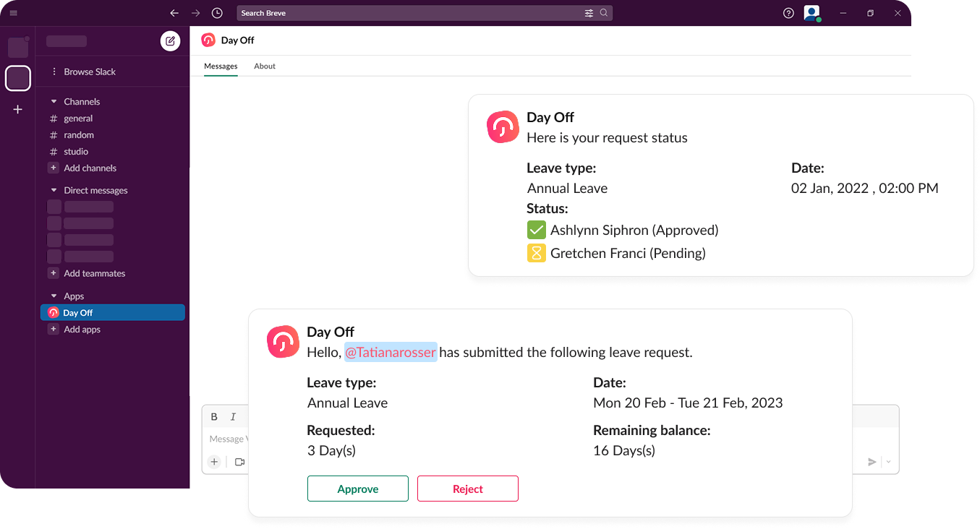Open the history clock icon
The image size is (980, 529).
click(217, 13)
